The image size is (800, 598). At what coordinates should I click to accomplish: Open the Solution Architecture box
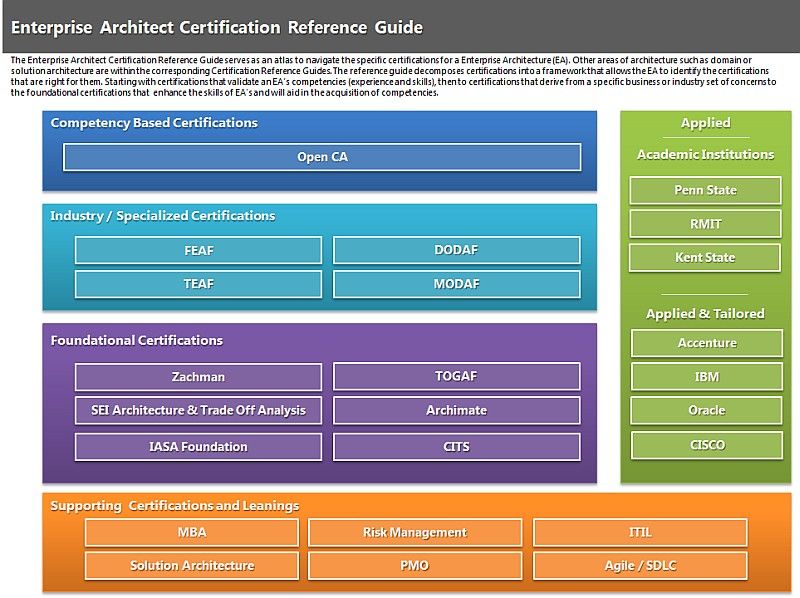(192, 566)
